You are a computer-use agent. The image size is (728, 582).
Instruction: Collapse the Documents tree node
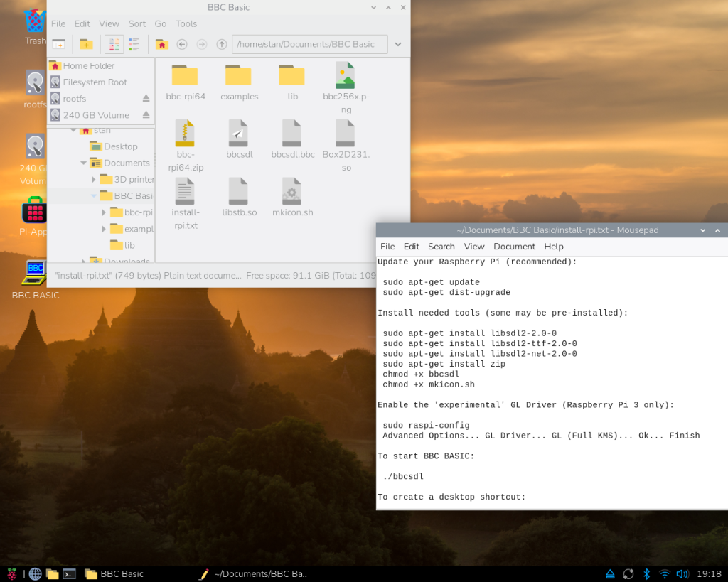point(84,163)
